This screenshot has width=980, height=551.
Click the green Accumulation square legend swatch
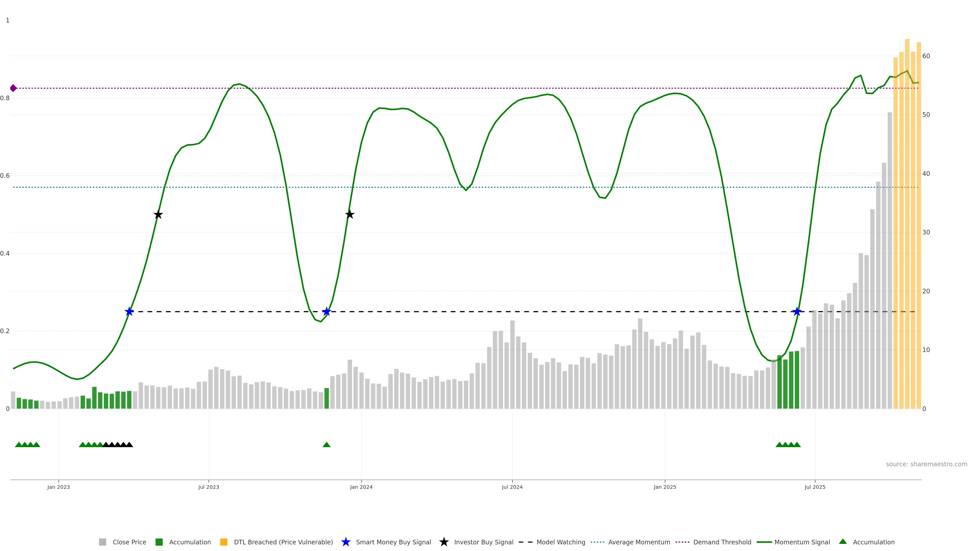[x=159, y=542]
